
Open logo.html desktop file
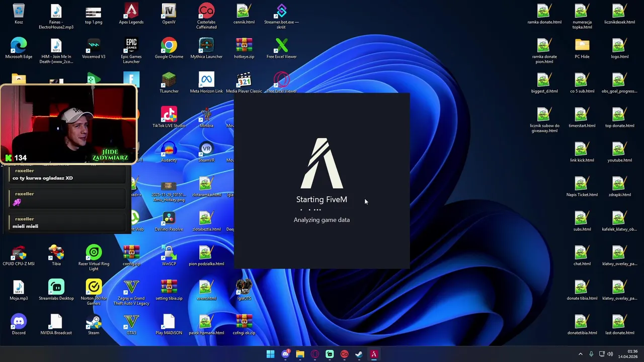tap(620, 49)
